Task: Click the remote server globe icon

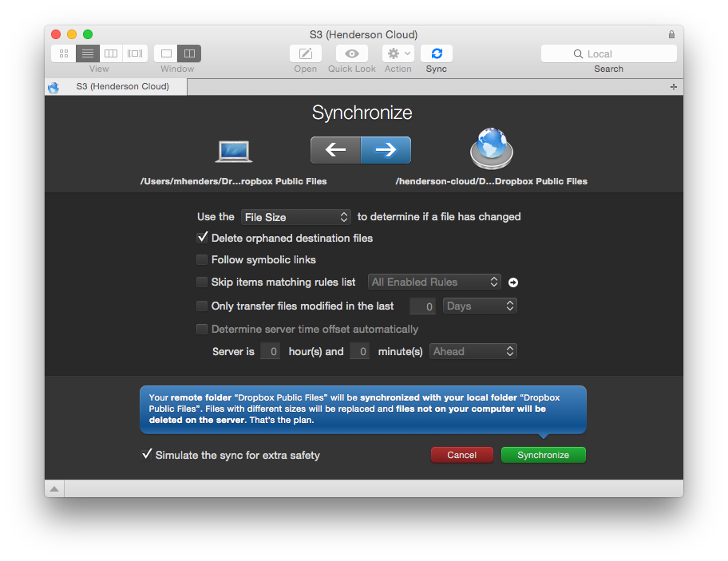Action: tap(492, 148)
